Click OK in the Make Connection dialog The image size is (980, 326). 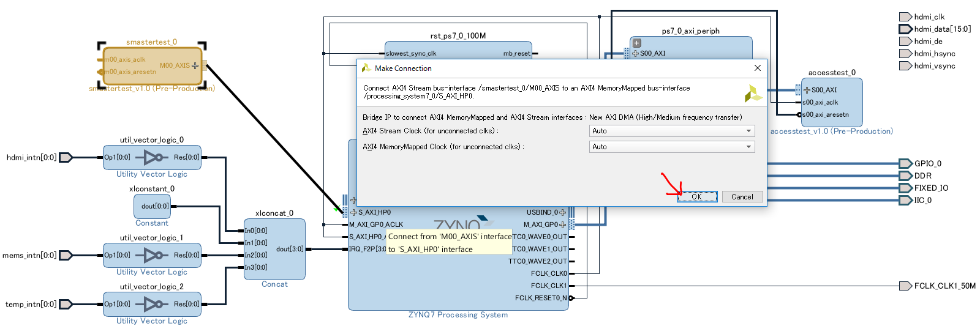(696, 197)
